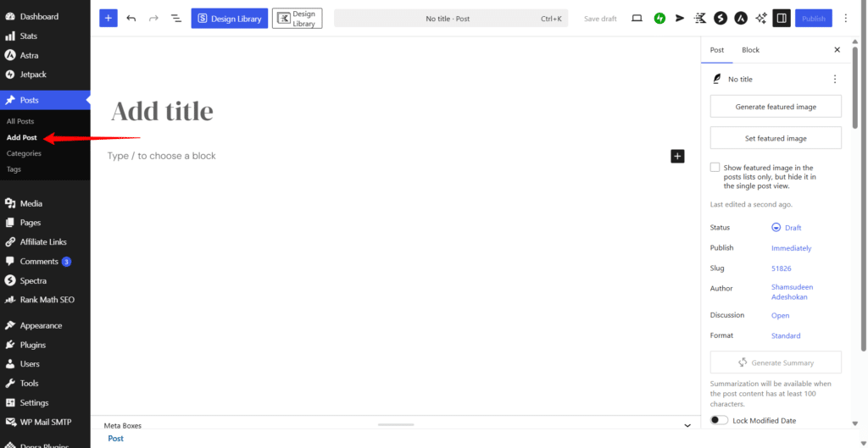868x448 pixels.
Task: Change post format Standard
Action: point(786,335)
